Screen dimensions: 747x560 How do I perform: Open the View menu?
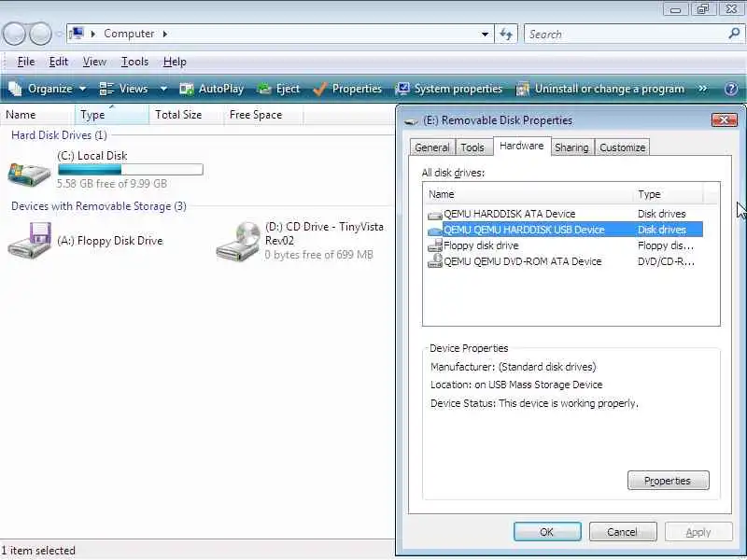pyautogui.click(x=94, y=62)
